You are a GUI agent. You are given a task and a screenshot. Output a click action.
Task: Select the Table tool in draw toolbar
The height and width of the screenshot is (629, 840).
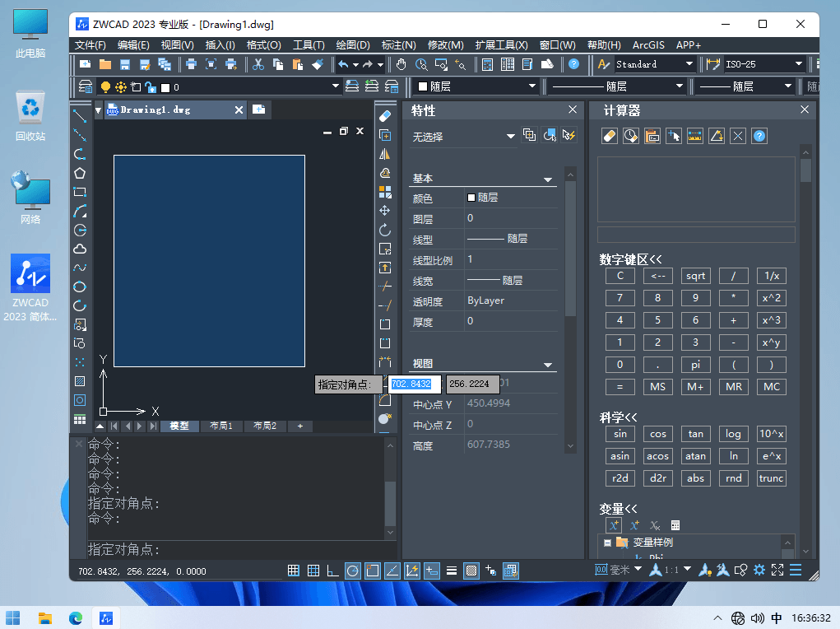click(x=80, y=419)
